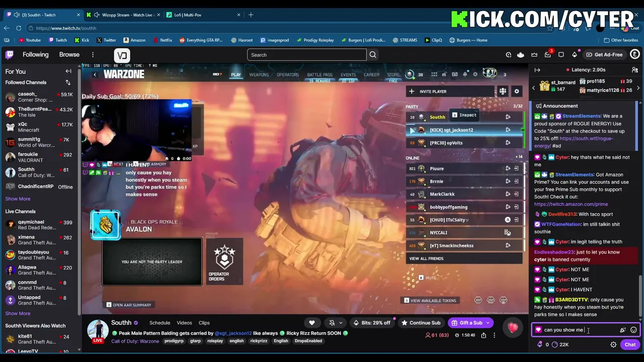Switch to the Lofi Multi-Pov browser tab
This screenshot has width=644, height=362.
coord(204,15)
